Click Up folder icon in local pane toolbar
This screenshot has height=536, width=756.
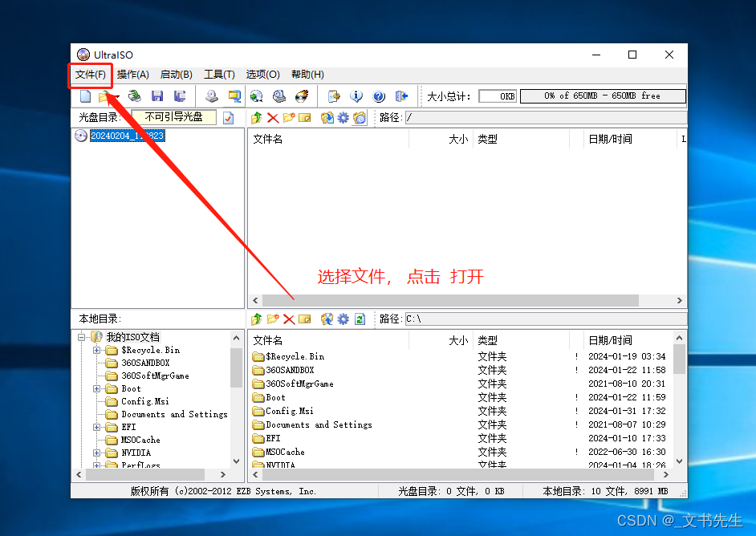click(257, 319)
